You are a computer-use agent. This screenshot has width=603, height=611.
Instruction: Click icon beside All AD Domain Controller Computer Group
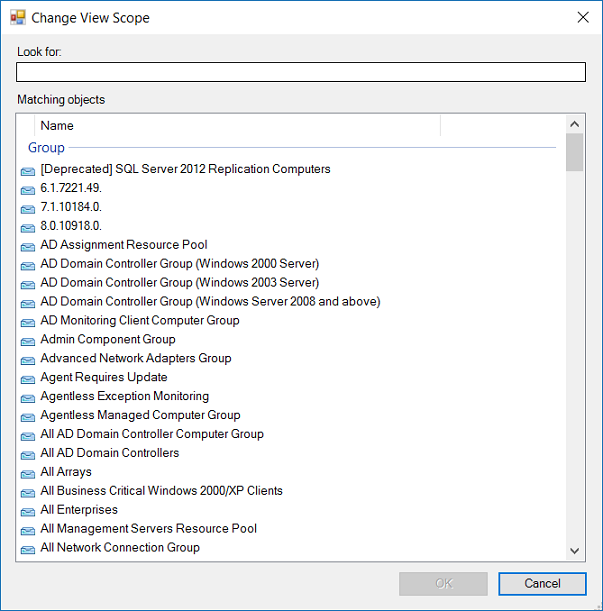pos(28,436)
